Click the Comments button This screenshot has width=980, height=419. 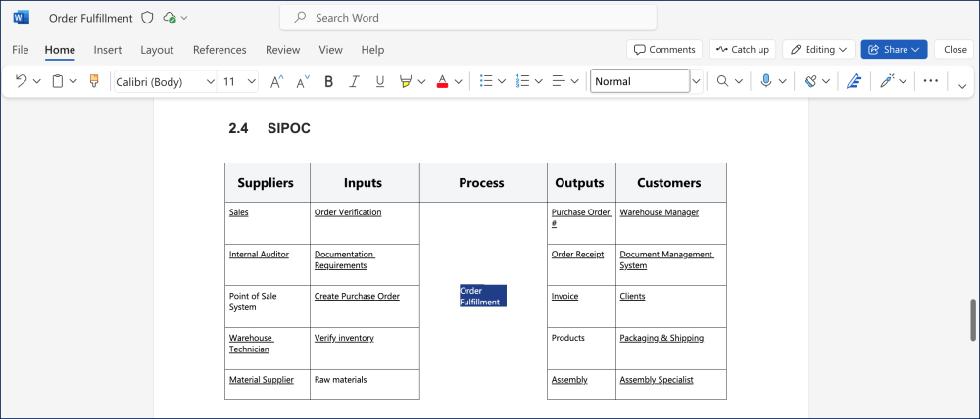tap(663, 49)
